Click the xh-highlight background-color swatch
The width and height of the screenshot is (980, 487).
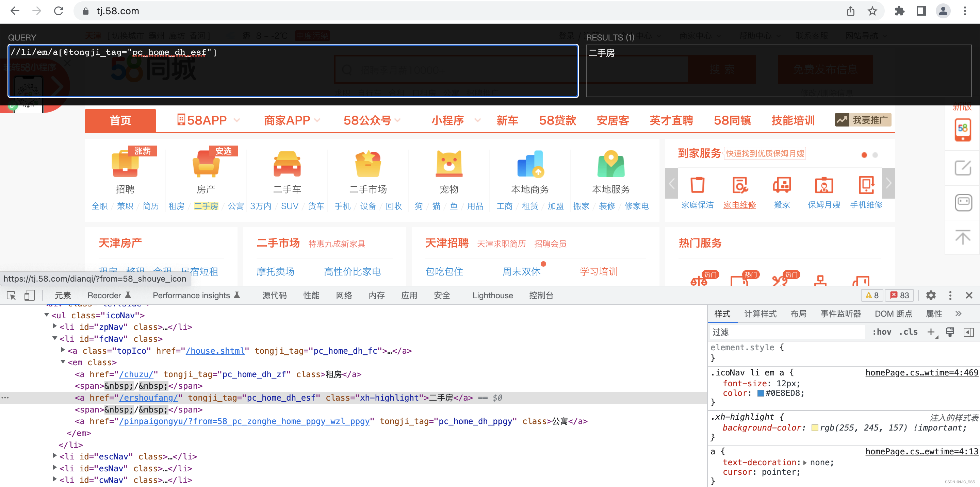[815, 428]
